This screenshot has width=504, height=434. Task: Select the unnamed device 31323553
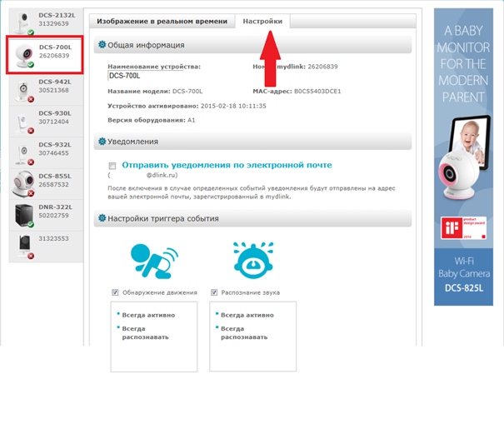click(46, 246)
